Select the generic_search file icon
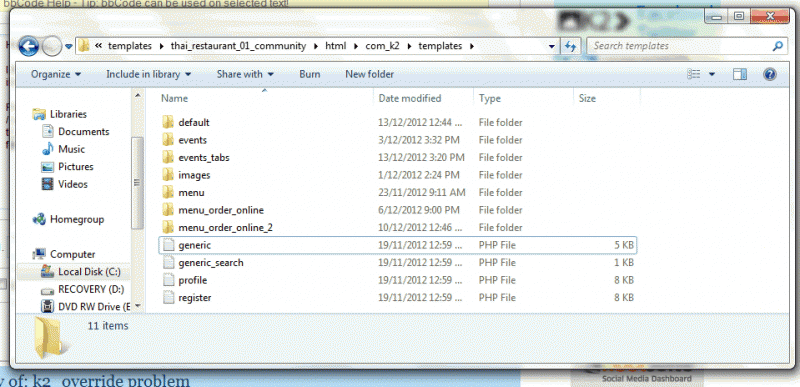The image size is (800, 387). (x=169, y=263)
